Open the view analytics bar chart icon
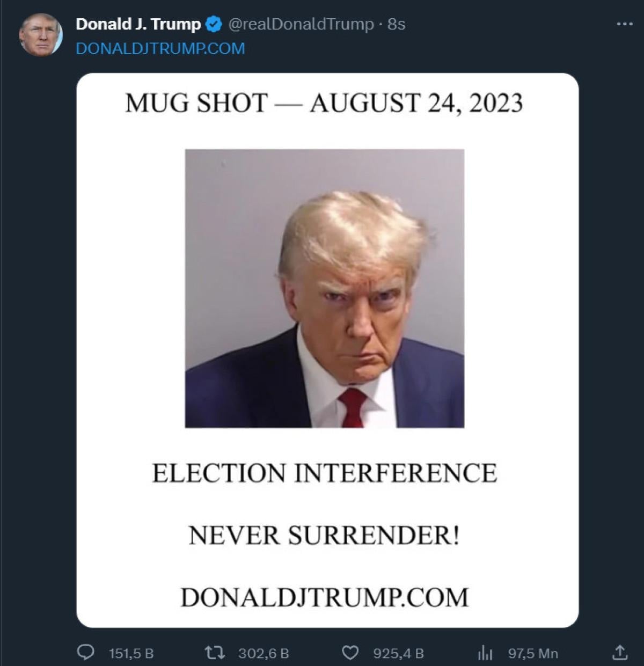644x666 pixels. tap(485, 653)
